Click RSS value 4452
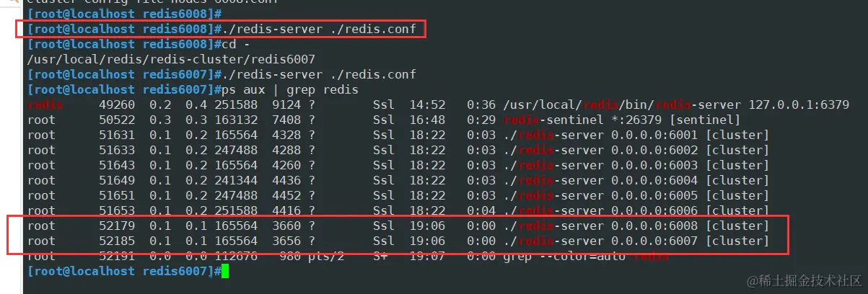868x294 pixels. click(286, 196)
